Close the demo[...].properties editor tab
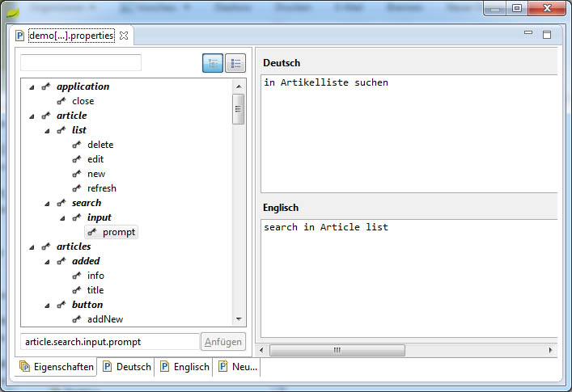Screen dimensions: 572x392 pyautogui.click(x=124, y=36)
